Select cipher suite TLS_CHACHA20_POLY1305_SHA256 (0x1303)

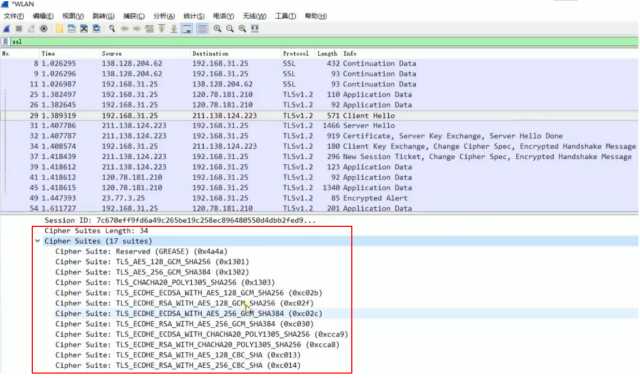[165, 282]
